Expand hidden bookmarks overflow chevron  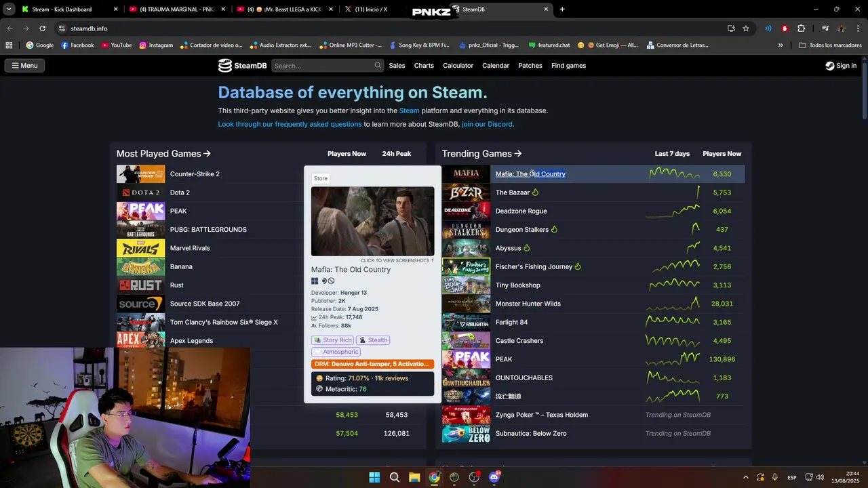pyautogui.click(x=781, y=45)
